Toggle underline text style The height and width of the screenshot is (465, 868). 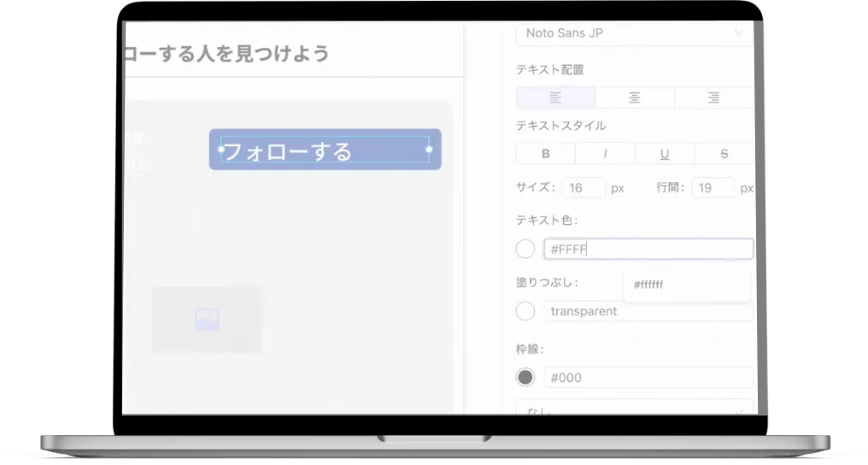pos(665,154)
